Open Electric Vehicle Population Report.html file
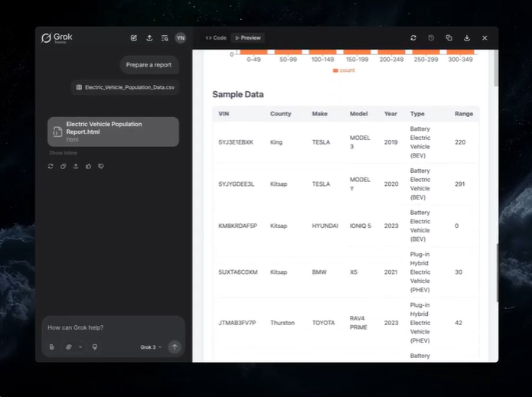This screenshot has width=532, height=397. (113, 132)
